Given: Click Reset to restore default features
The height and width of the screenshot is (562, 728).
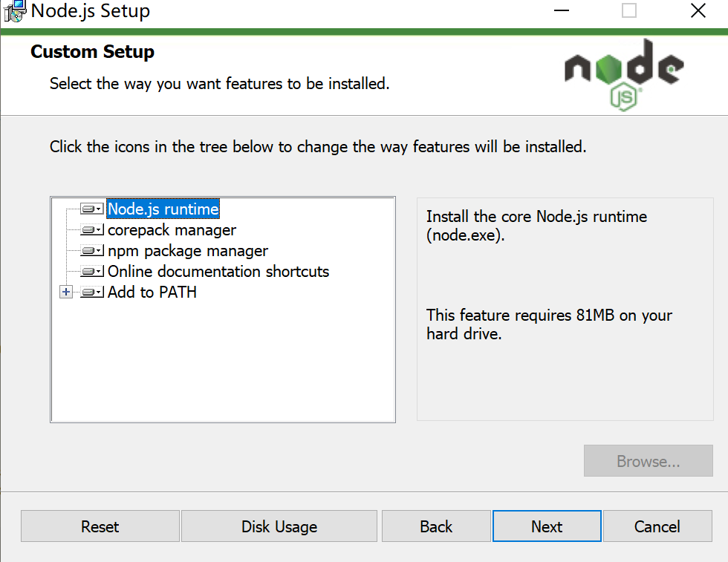Looking at the screenshot, I should 100,526.
